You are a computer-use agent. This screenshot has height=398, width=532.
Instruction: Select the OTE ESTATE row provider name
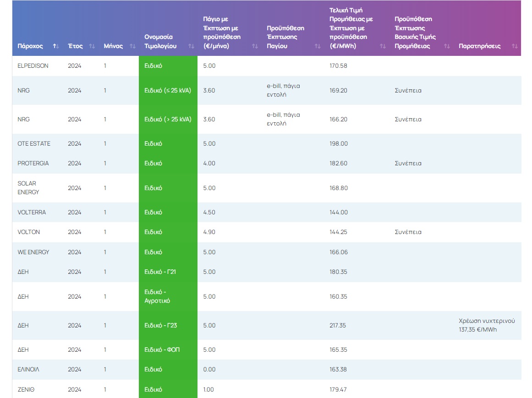pyautogui.click(x=34, y=144)
